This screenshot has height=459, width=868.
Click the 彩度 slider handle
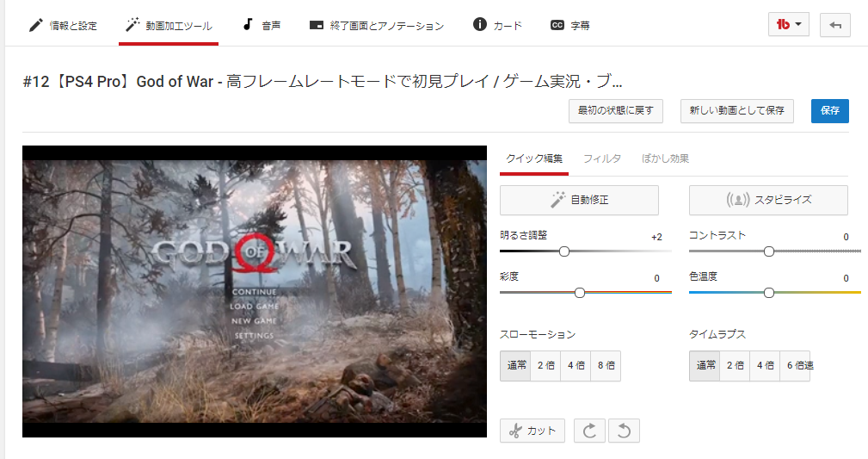(580, 293)
